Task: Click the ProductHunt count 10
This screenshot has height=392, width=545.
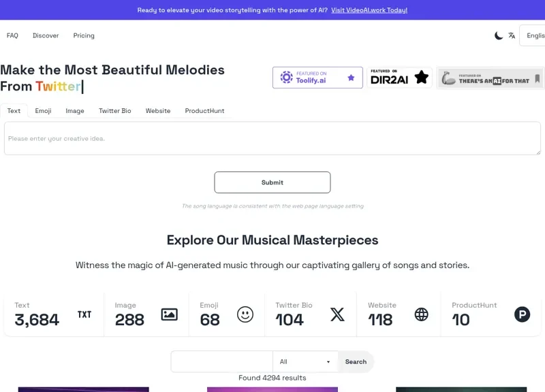Action: point(461,320)
